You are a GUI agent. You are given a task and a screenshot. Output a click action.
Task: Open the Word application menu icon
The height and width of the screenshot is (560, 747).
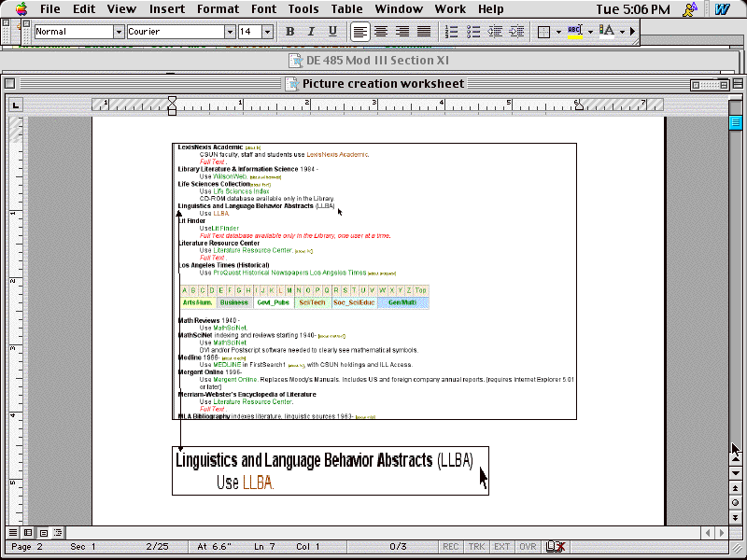[x=722, y=9]
